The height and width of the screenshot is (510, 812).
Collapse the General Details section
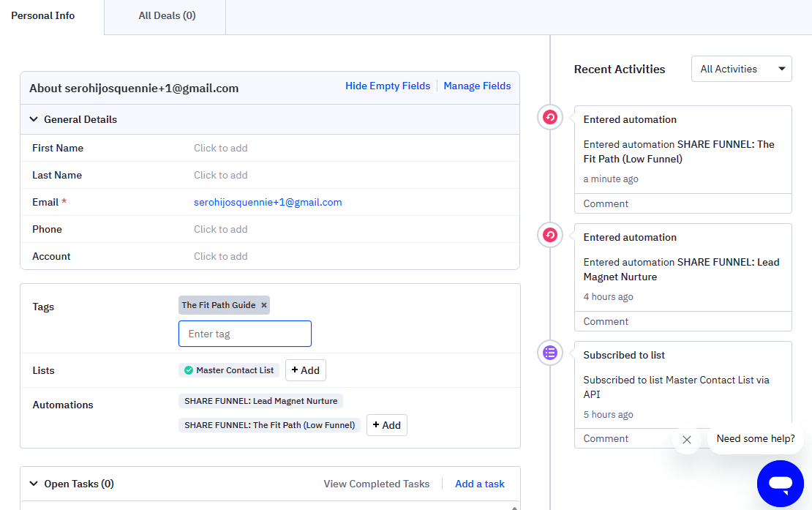click(34, 119)
